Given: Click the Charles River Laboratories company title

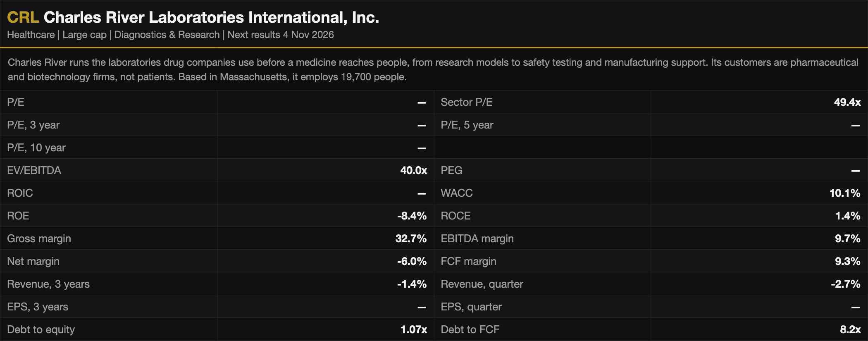Looking at the screenshot, I should click(211, 17).
